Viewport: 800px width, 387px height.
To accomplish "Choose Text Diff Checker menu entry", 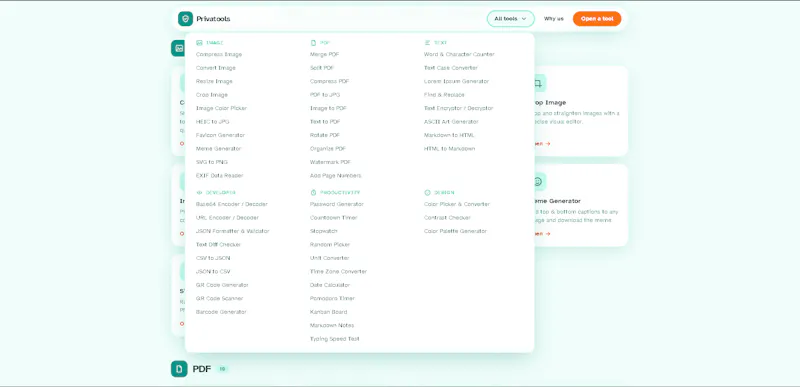I will click(x=218, y=245).
